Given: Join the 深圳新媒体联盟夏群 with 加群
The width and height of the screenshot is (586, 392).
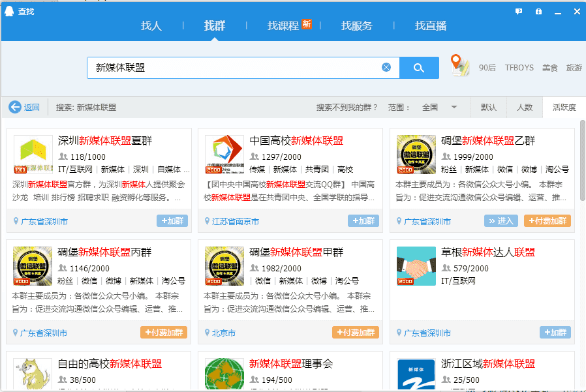Looking at the screenshot, I should click(x=172, y=221).
